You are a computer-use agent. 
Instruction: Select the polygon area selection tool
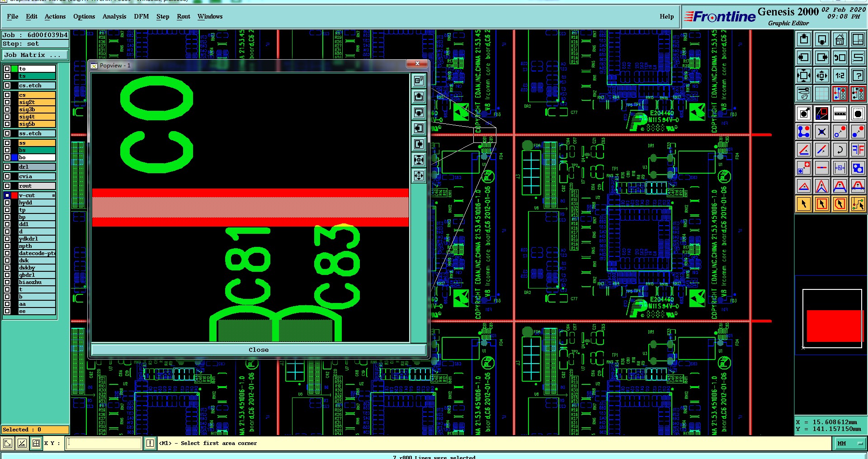[x=840, y=204]
